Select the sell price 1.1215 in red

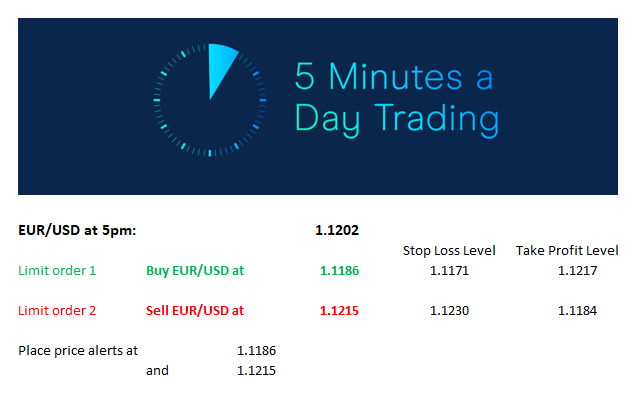pyautogui.click(x=339, y=310)
